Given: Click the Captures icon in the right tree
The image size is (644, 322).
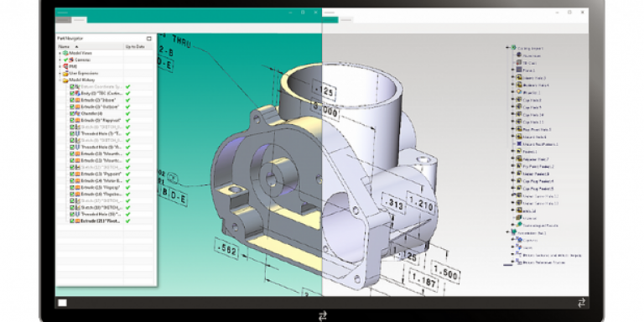Looking at the screenshot, I should 519,240.
